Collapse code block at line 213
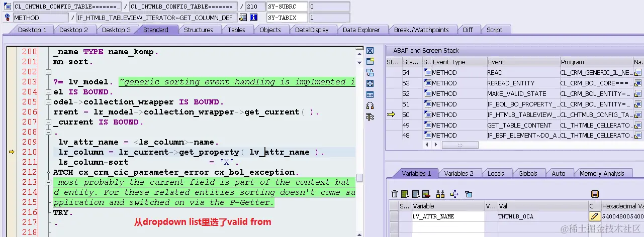Screen dimensions: 644x237 click(x=48, y=182)
